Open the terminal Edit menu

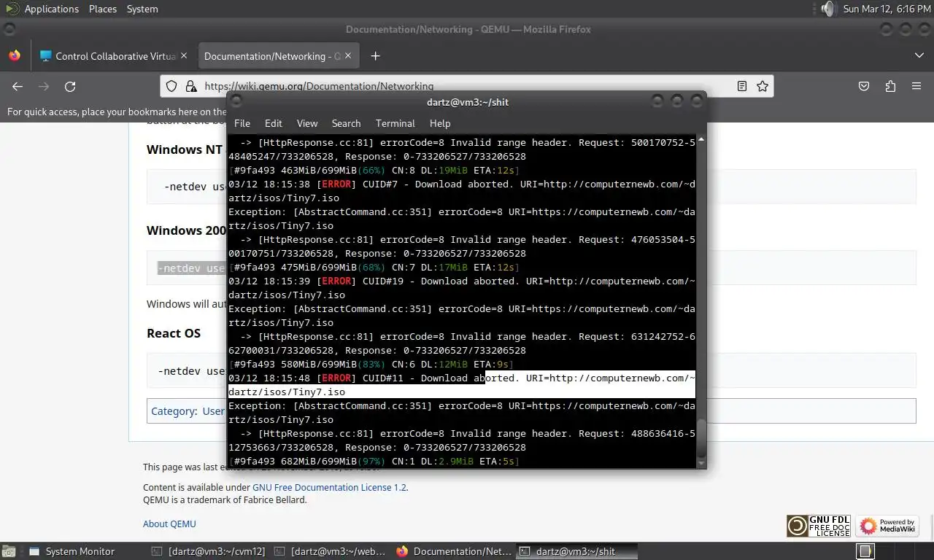coord(274,123)
